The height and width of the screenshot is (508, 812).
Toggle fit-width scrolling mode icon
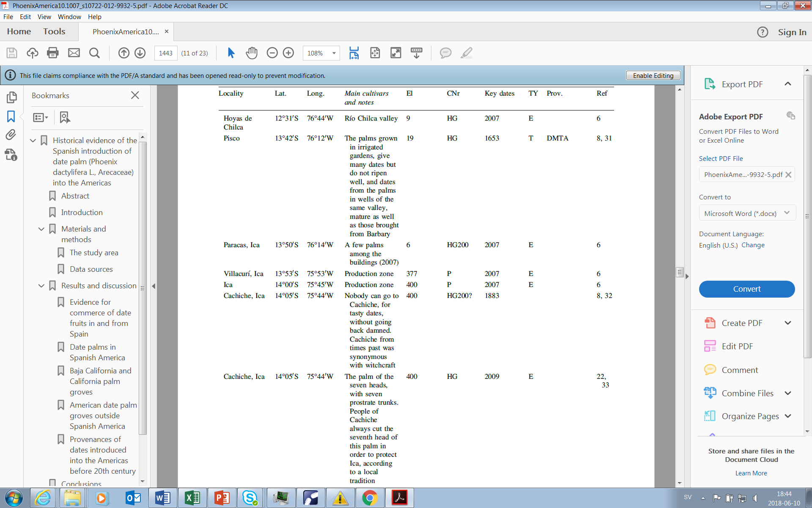[x=354, y=53]
